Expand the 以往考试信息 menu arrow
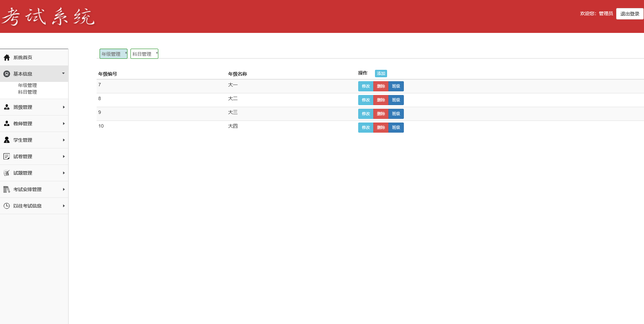The width and height of the screenshot is (644, 324). pos(64,206)
